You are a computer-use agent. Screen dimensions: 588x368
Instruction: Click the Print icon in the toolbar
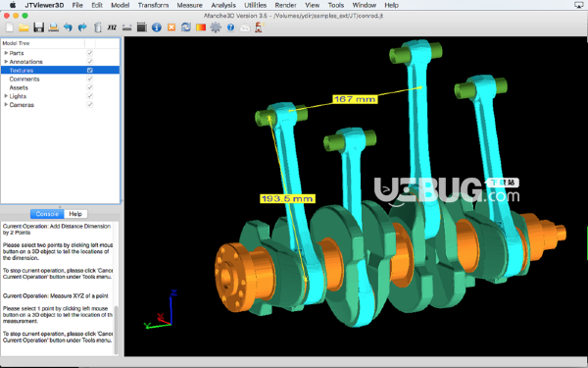(x=53, y=27)
